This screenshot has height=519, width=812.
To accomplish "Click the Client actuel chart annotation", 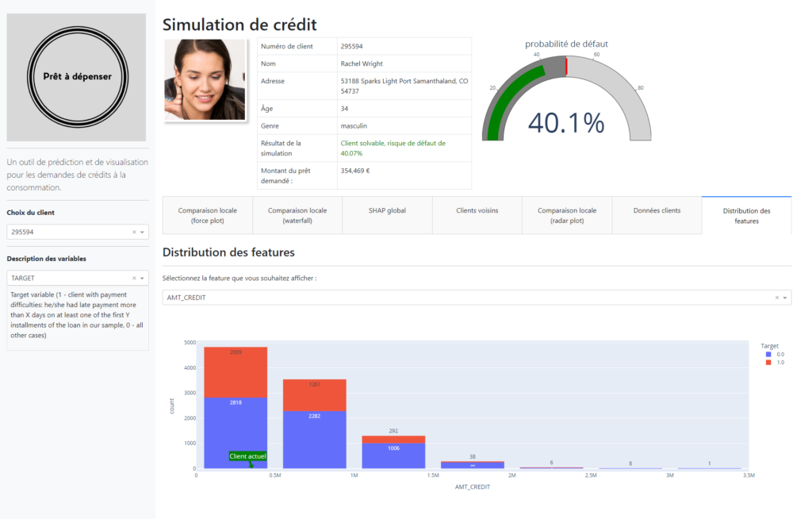I will pyautogui.click(x=247, y=456).
